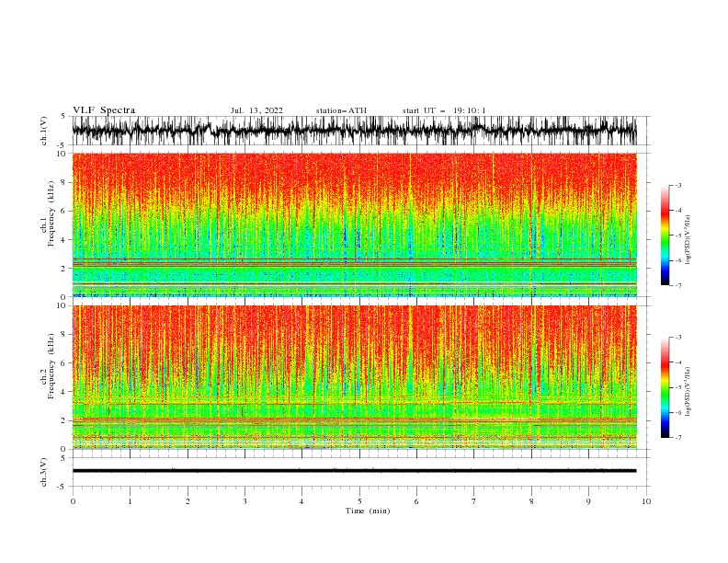Click the lower colorbar's log(PSD) label
Screen dimensions: 728x563
(688, 392)
